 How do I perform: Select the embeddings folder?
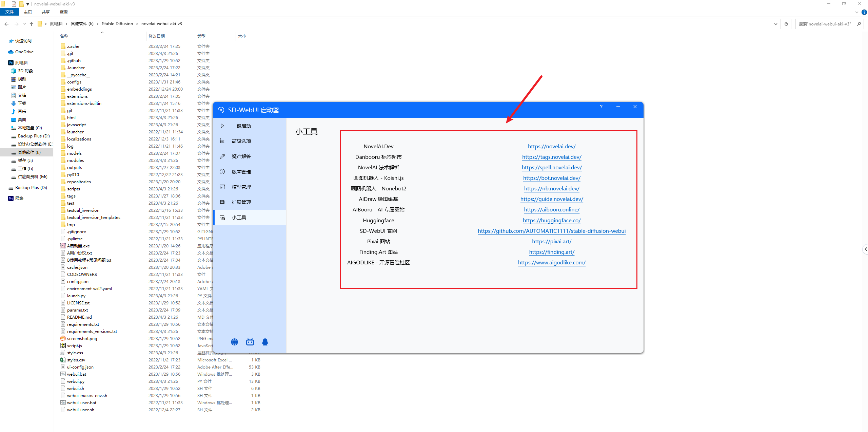[76, 89]
